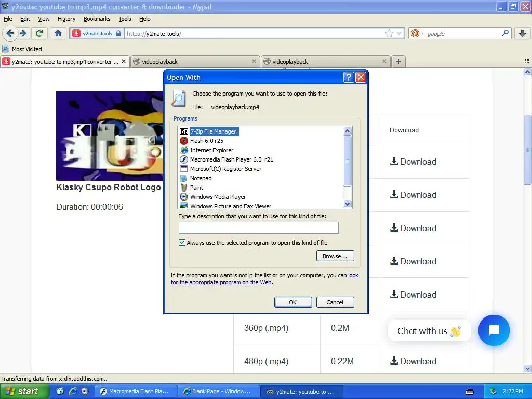Screen dimensions: 532x399
Task: Launch Windows Media Player quick launch icon
Action: pyautogui.click(x=85, y=391)
